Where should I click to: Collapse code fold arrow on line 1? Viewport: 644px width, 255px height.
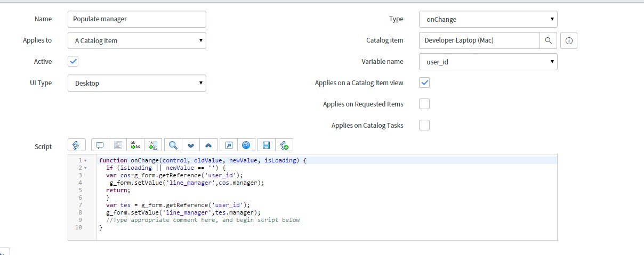tap(86, 160)
